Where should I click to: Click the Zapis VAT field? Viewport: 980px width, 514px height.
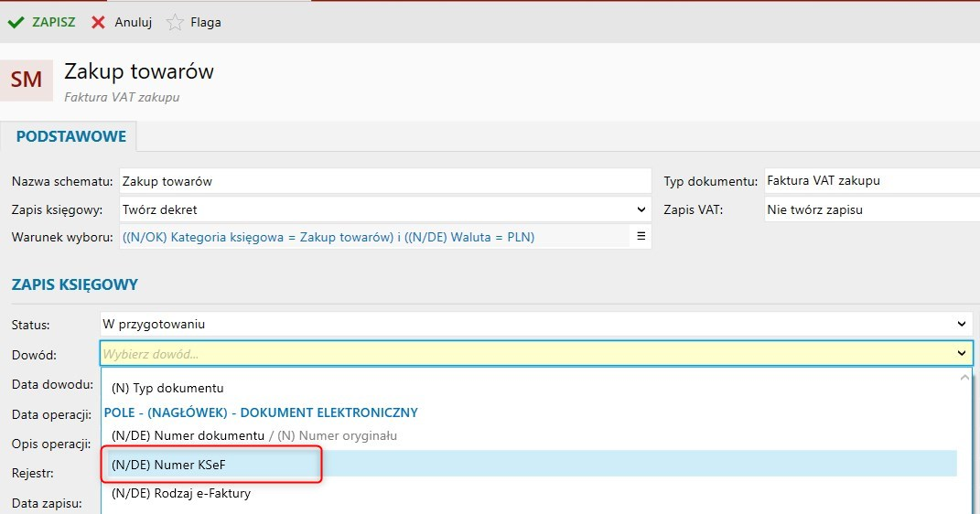point(869,209)
